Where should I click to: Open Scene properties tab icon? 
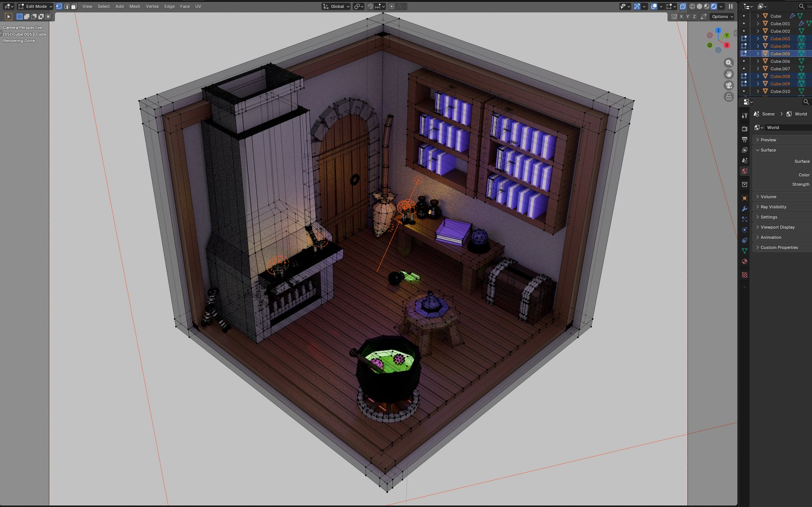pyautogui.click(x=744, y=161)
